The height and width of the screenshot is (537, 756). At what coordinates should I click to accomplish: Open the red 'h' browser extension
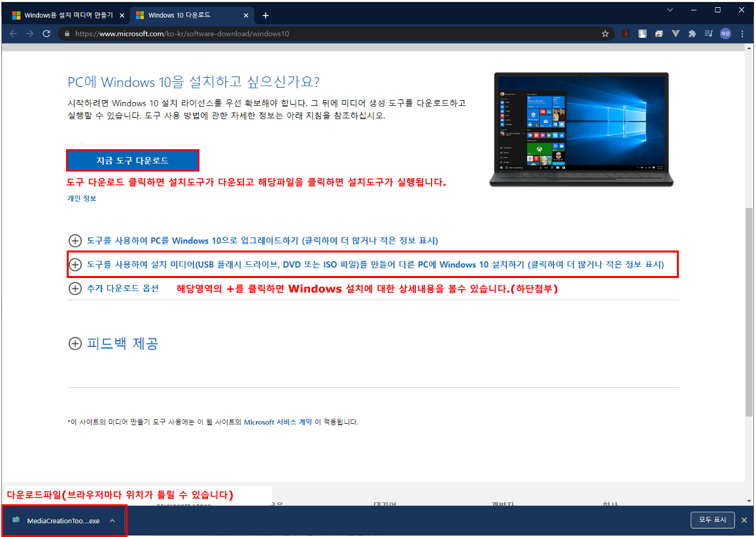point(626,34)
